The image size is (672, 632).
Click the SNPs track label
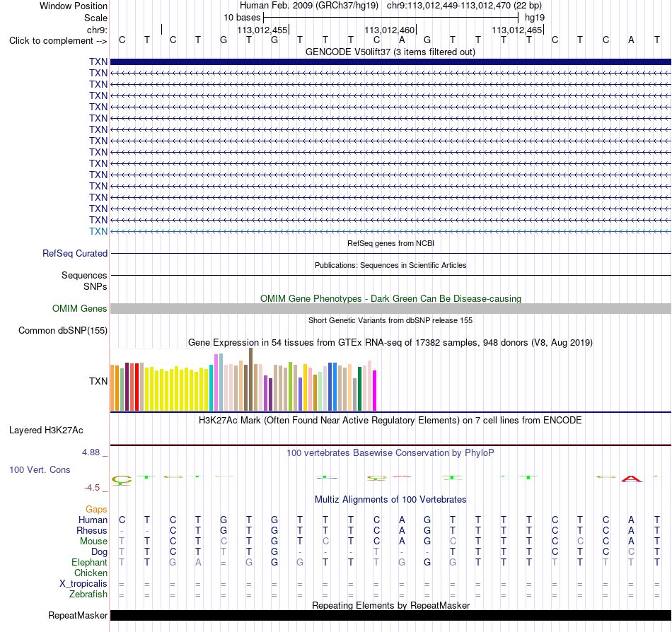tap(95, 286)
